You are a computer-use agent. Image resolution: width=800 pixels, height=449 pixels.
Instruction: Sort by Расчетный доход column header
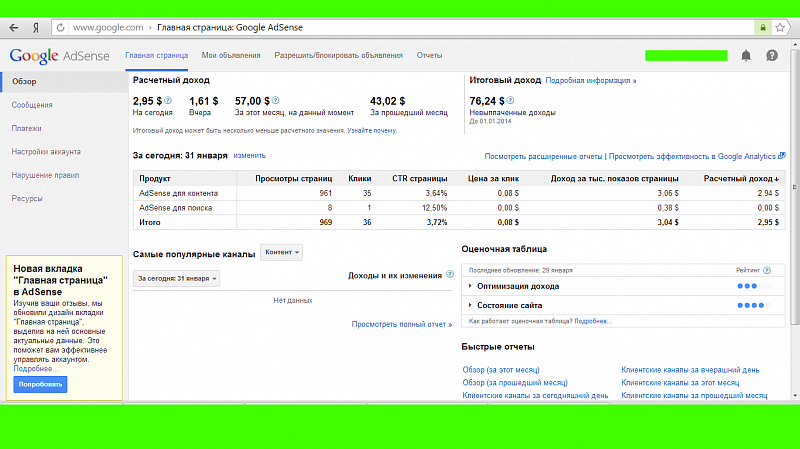click(x=741, y=179)
